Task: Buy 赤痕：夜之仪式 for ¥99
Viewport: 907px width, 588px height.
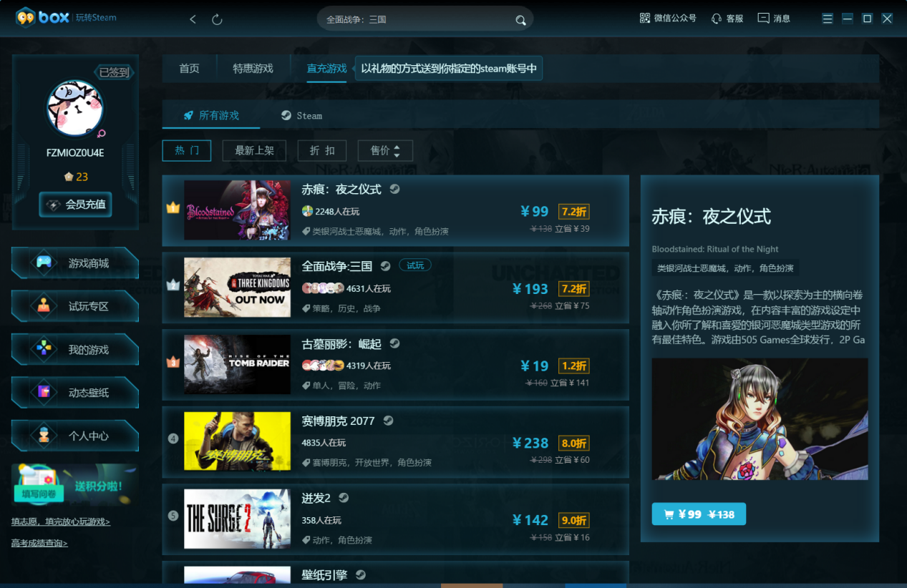Action: coord(698,514)
